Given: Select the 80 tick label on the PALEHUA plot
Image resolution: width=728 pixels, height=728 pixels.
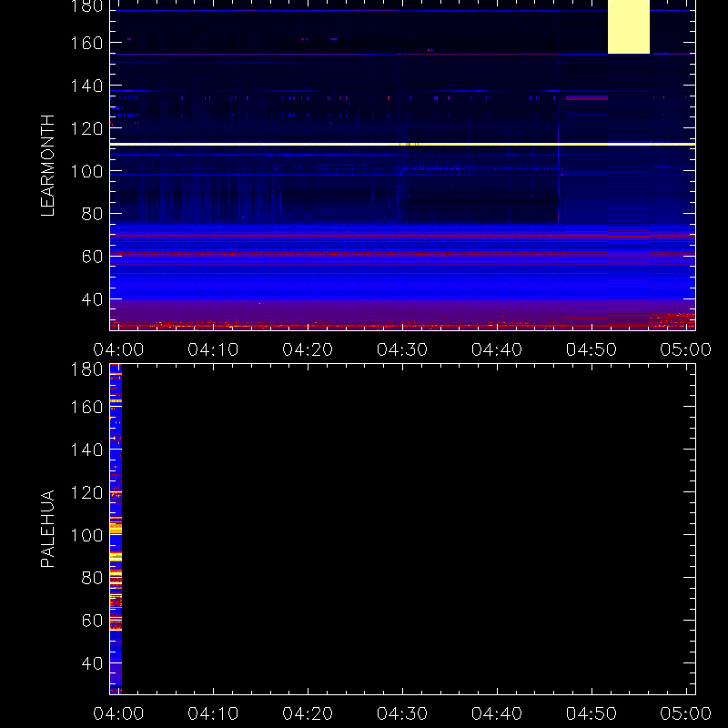Looking at the screenshot, I should pyautogui.click(x=92, y=578).
